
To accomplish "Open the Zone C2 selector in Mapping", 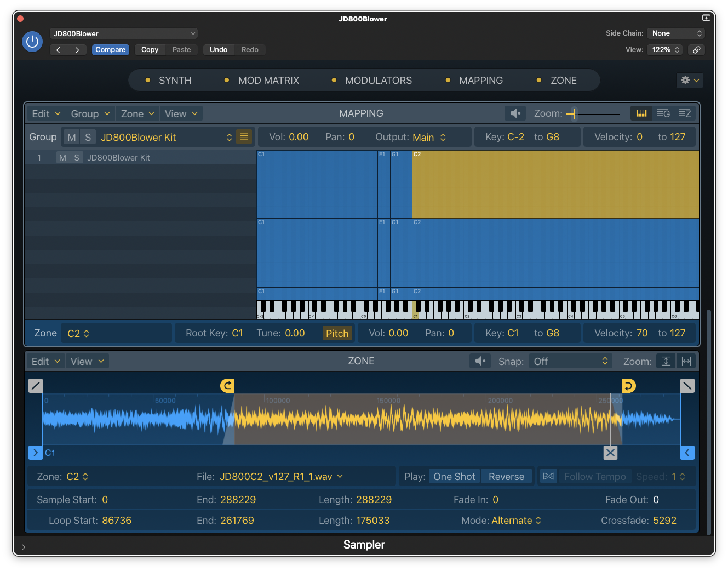I will click(x=78, y=333).
